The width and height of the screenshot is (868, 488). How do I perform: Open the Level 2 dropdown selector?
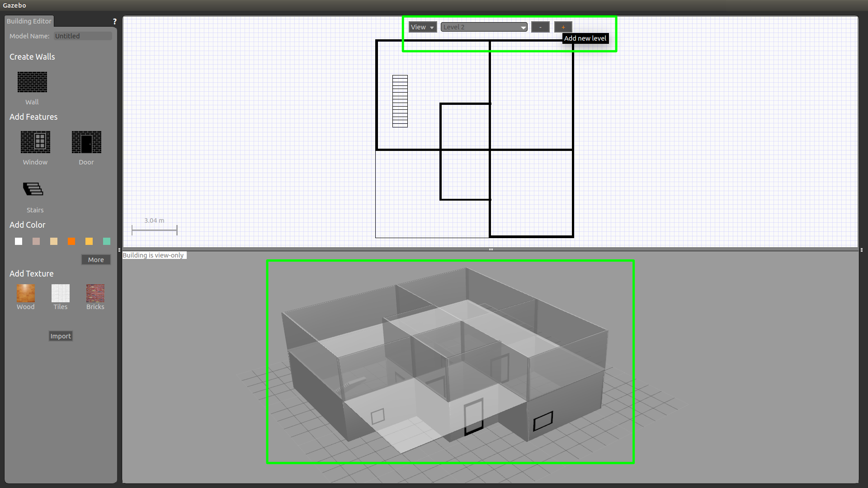(483, 26)
